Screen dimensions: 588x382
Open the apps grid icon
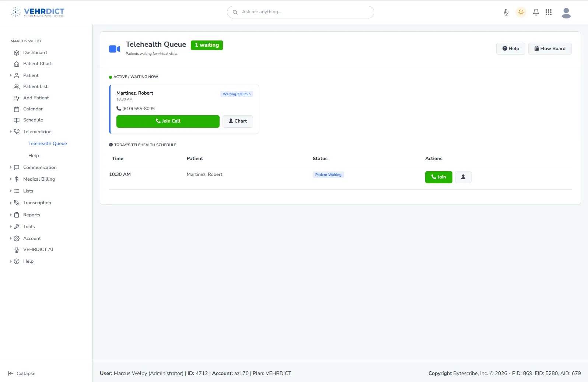(x=549, y=12)
